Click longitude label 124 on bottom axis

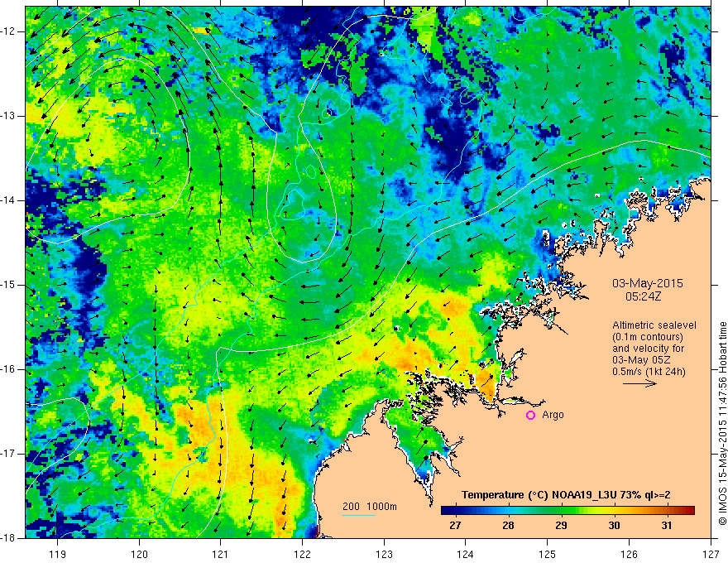[x=466, y=554]
